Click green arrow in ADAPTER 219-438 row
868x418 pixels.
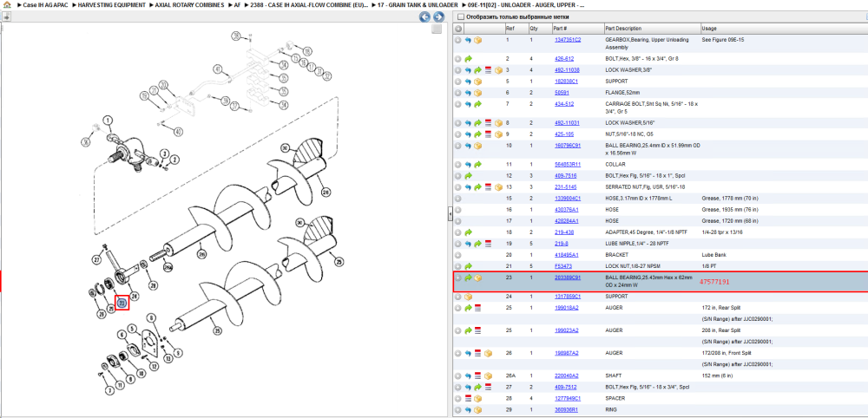tap(468, 232)
